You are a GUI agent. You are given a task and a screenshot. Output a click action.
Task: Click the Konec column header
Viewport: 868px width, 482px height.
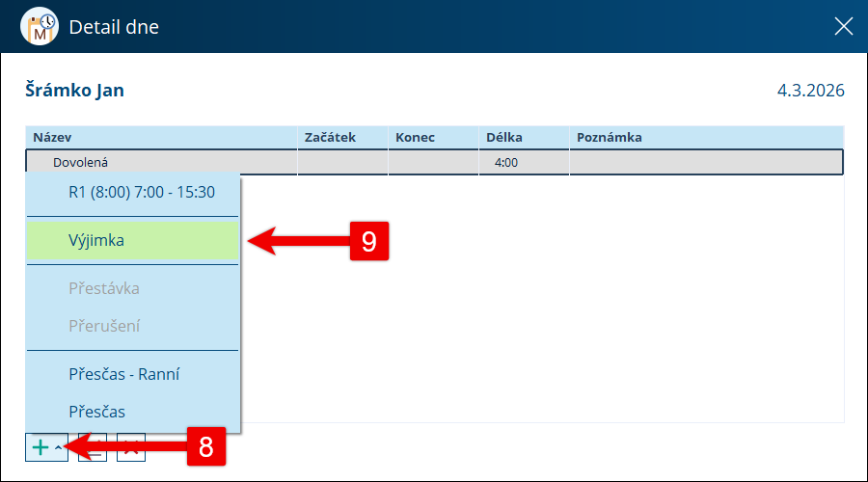(x=433, y=137)
